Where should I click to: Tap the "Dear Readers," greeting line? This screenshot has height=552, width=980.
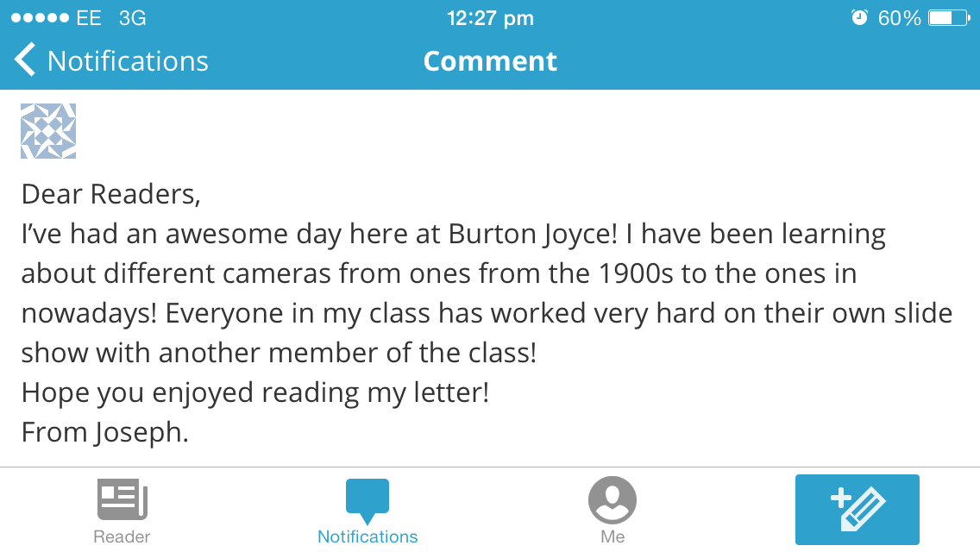[x=110, y=194]
